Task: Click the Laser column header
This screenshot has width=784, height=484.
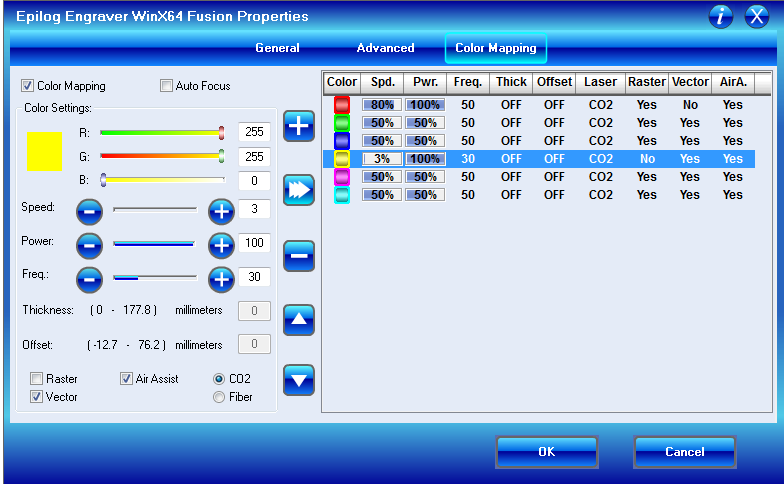Action: 600,82
